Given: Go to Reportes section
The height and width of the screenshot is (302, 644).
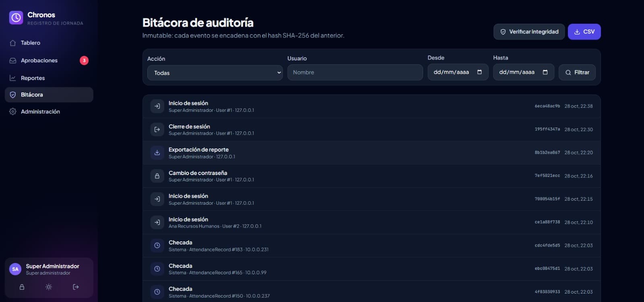Looking at the screenshot, I should click(x=49, y=78).
